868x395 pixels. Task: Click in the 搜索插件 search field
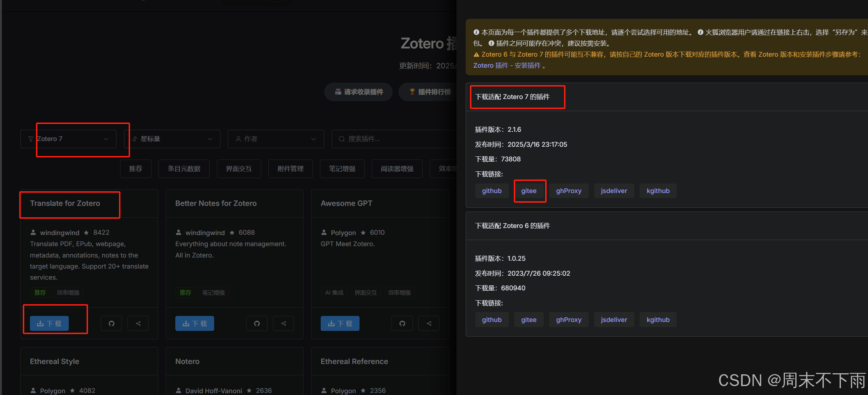(392, 139)
